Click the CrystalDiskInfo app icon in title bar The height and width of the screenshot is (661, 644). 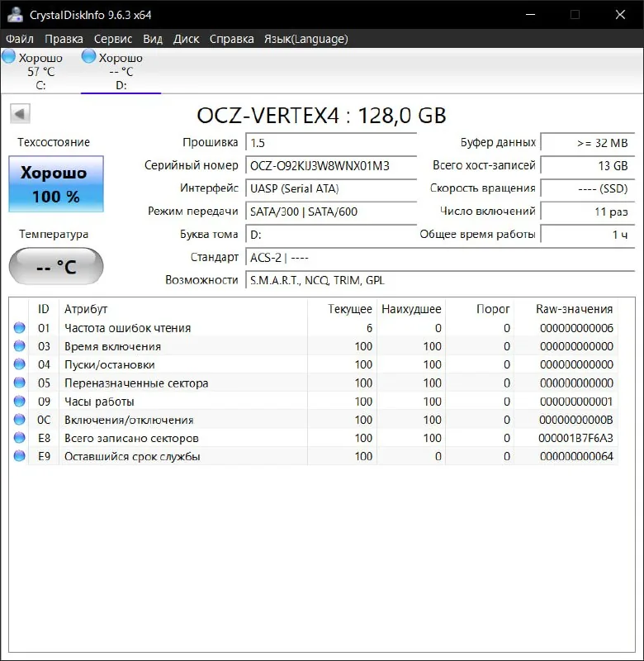click(15, 15)
